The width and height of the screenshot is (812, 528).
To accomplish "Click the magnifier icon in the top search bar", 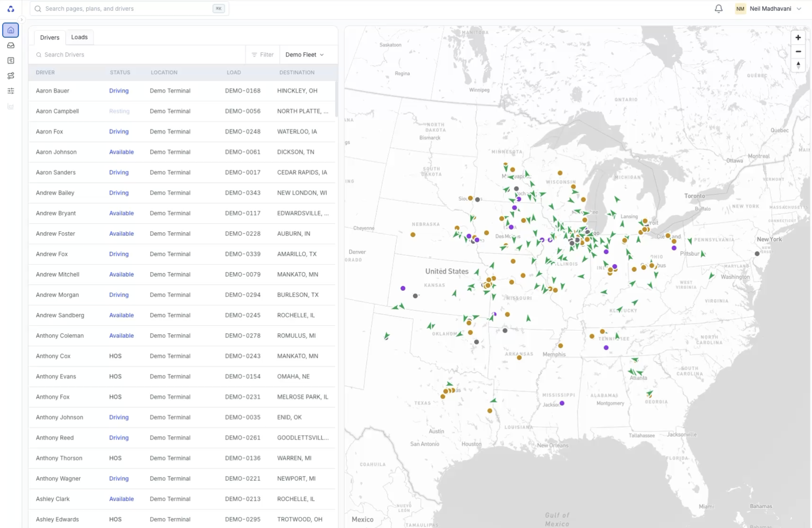I will (38, 9).
